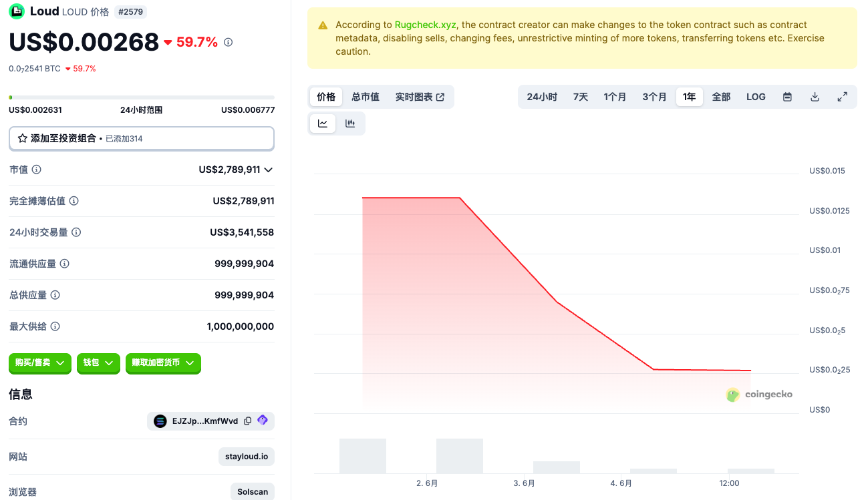This screenshot has height=500, width=868.
Task: Open the 购买/售卖 dropdown
Action: [40, 362]
